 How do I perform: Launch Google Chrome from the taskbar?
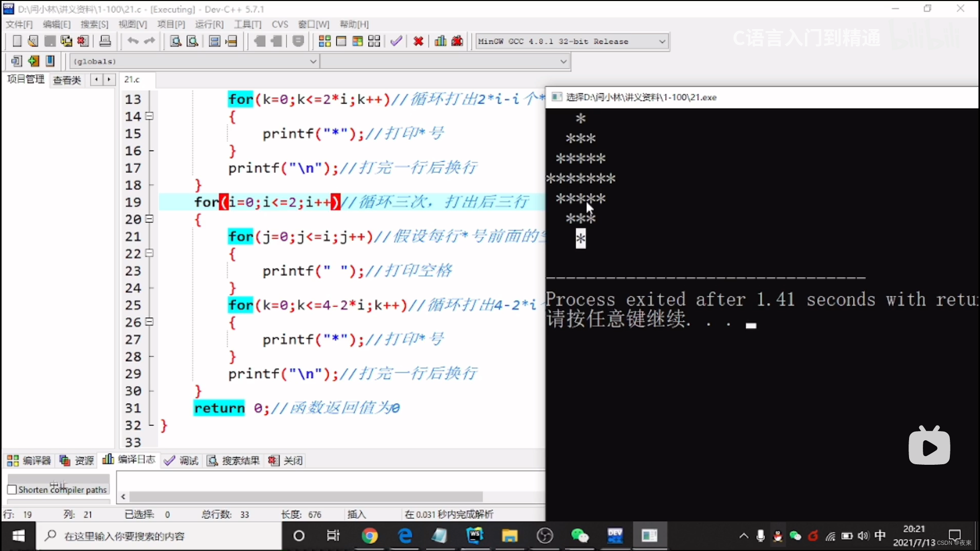pos(371,536)
